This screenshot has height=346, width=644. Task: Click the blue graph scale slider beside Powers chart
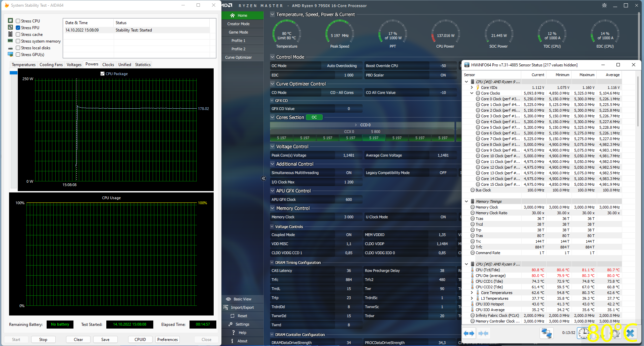tap(13, 73)
